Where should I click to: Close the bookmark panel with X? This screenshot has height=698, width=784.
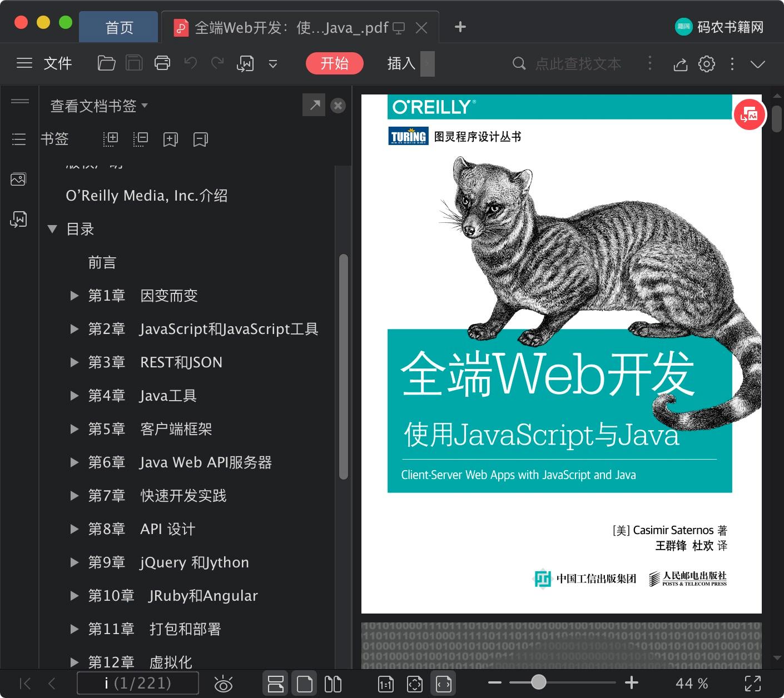coord(338,106)
